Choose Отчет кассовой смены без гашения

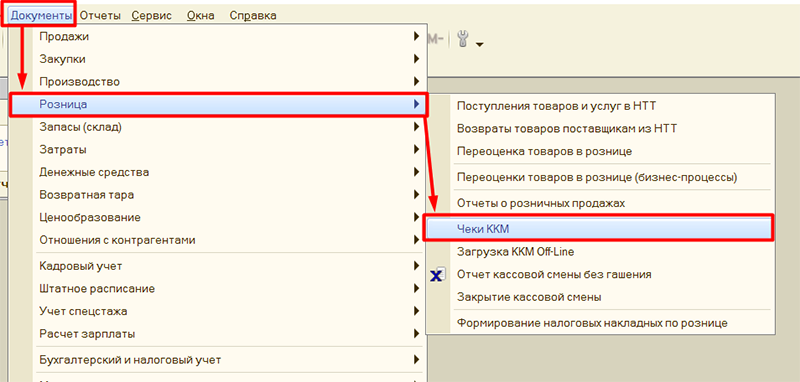600,274
